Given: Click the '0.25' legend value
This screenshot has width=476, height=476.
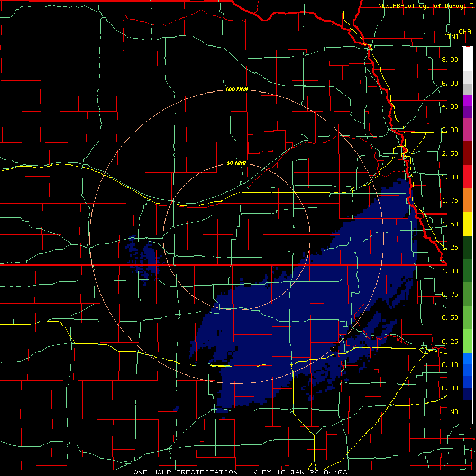Looking at the screenshot, I should [450, 342].
